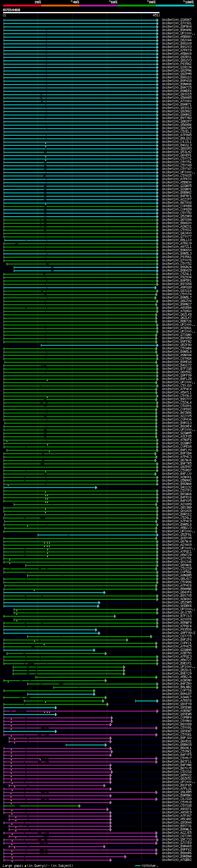Select hit UniRef100_C0PNP4
The width and height of the screenshot is (197, 868).
[x=177, y=718]
